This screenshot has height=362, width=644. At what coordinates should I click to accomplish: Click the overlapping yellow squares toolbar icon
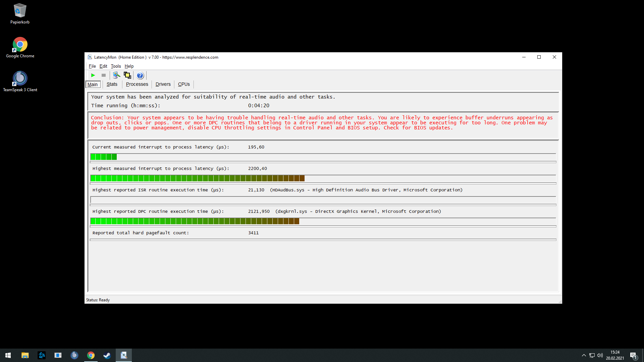127,75
